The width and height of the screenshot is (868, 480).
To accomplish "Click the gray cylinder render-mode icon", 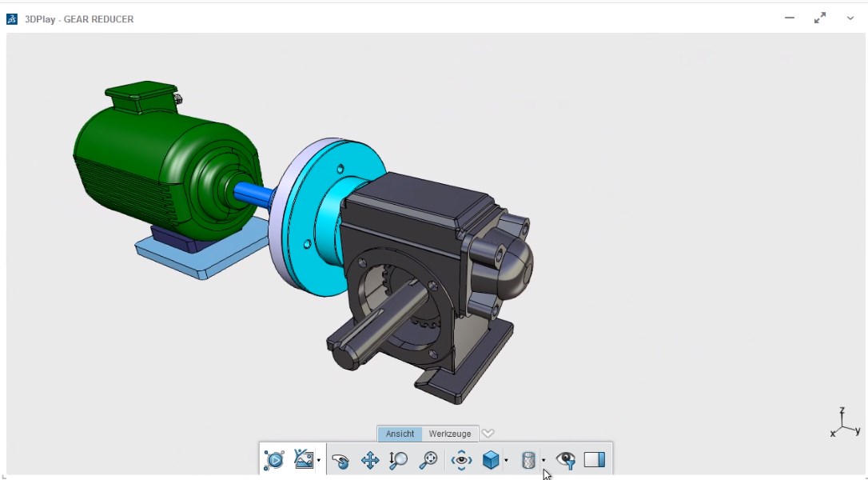I will pyautogui.click(x=528, y=459).
